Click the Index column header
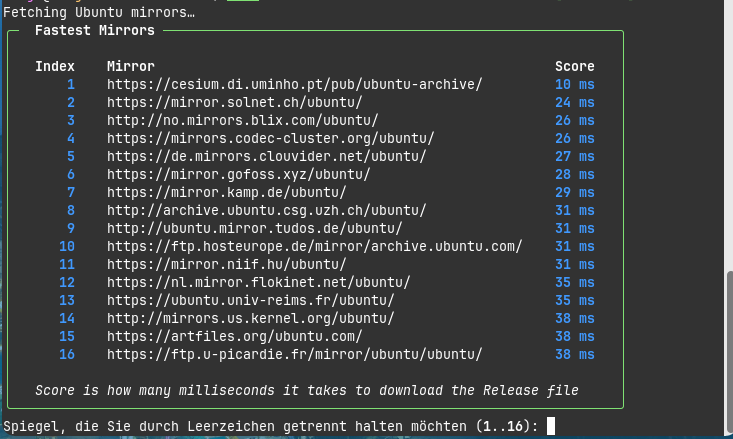The width and height of the screenshot is (733, 439). click(55, 66)
